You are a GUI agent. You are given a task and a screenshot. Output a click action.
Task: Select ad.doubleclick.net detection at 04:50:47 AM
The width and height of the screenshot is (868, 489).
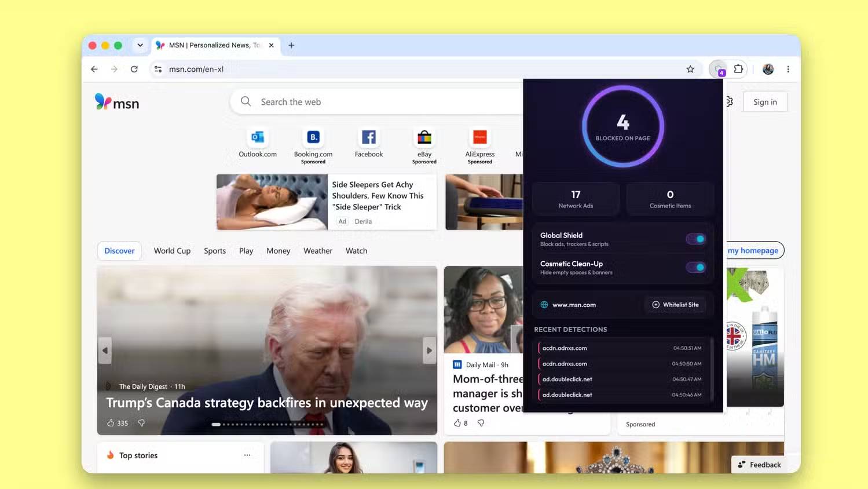click(x=621, y=379)
